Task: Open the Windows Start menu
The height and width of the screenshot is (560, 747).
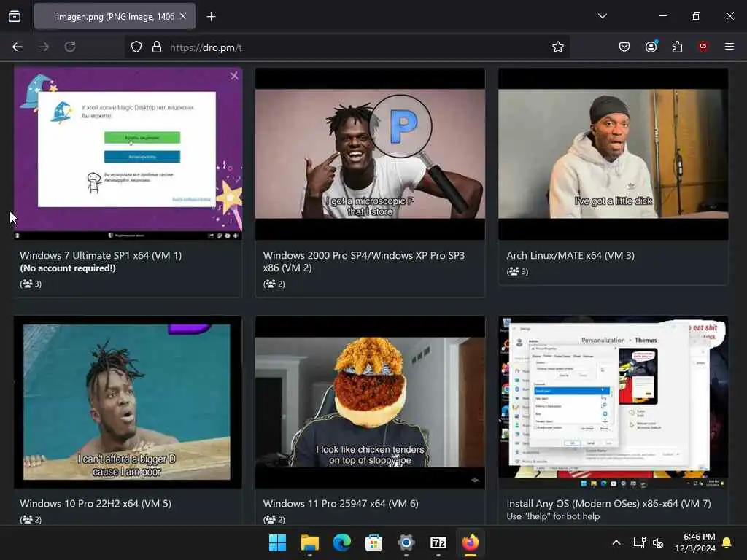Action: point(277,542)
